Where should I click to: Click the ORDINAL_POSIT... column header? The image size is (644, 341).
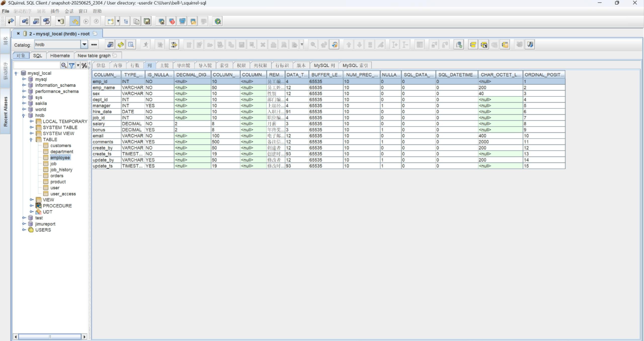click(x=544, y=75)
